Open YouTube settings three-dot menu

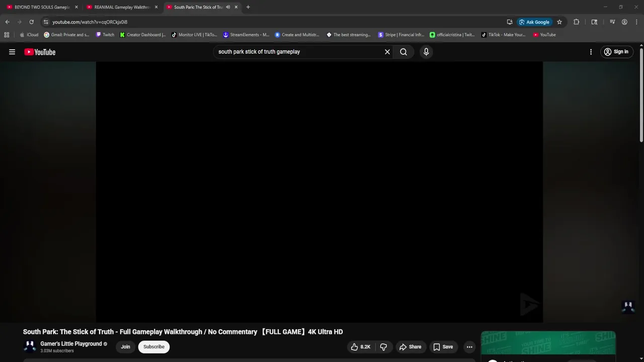point(591,52)
